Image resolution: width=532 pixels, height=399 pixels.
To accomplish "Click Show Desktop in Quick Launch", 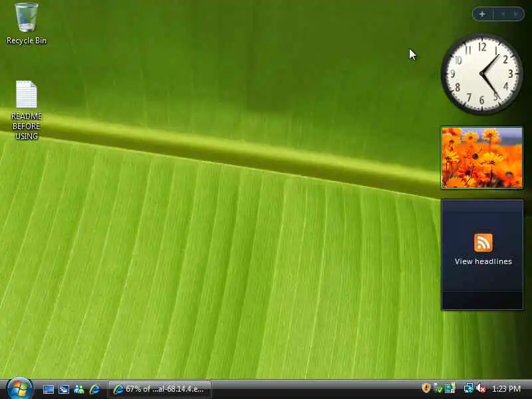I will [x=48, y=389].
